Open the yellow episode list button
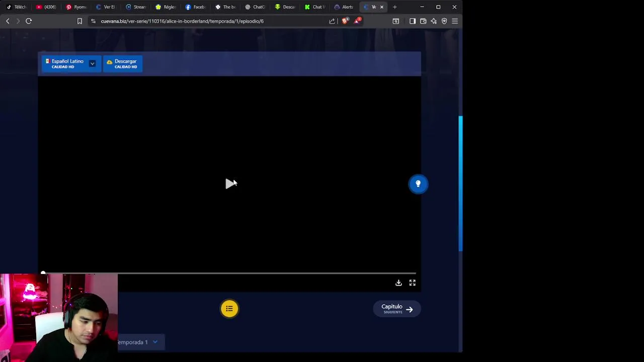This screenshot has width=644, height=362. [229, 309]
